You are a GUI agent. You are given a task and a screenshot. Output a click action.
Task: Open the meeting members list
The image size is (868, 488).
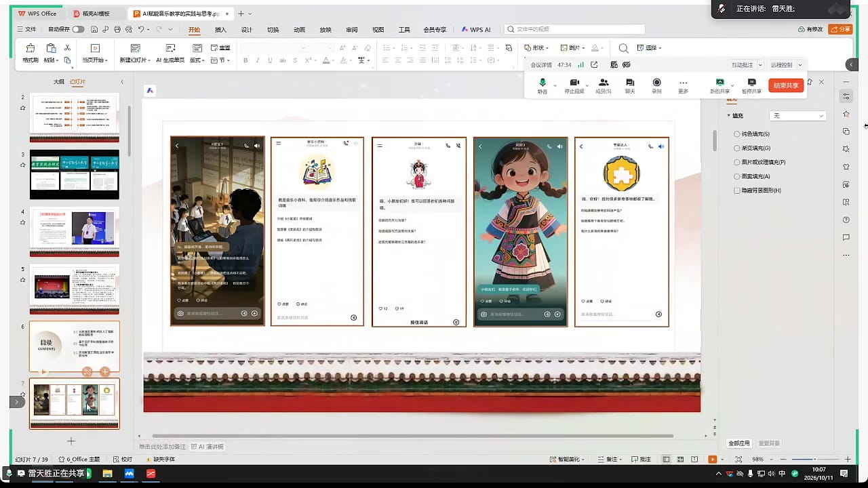tap(603, 85)
